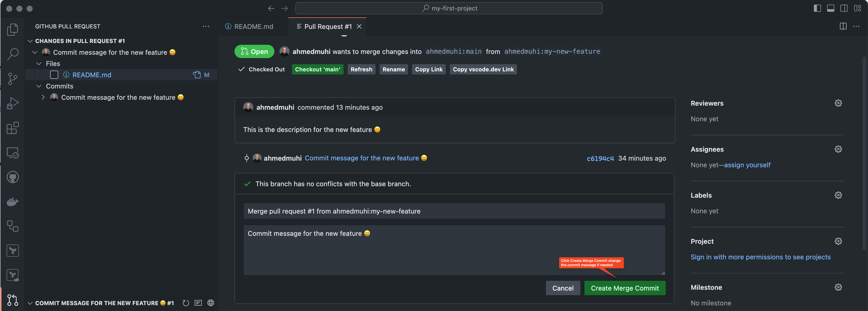Toggle the bottom panel layout icon
Viewport: 868px width, 311px height.
pos(831,8)
